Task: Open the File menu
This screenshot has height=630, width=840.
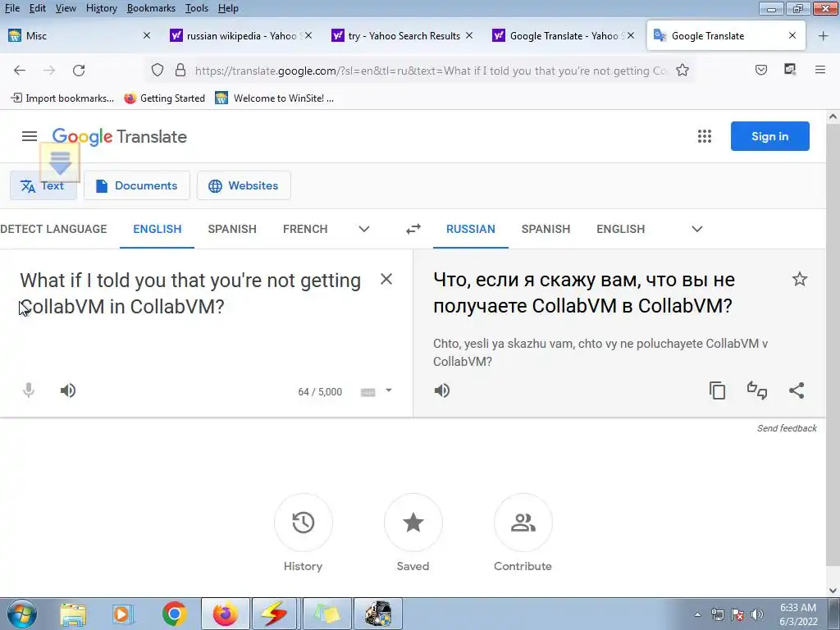Action: click(x=11, y=8)
